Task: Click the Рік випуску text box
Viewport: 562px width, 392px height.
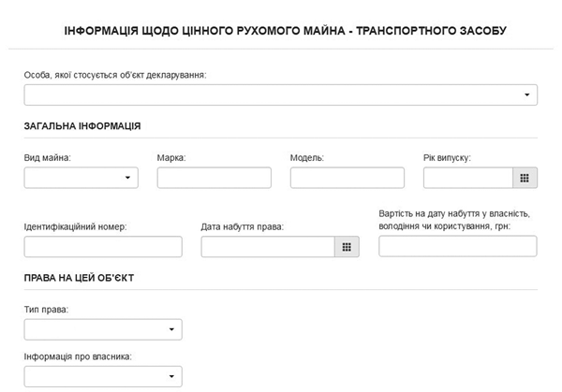Action: coord(467,178)
